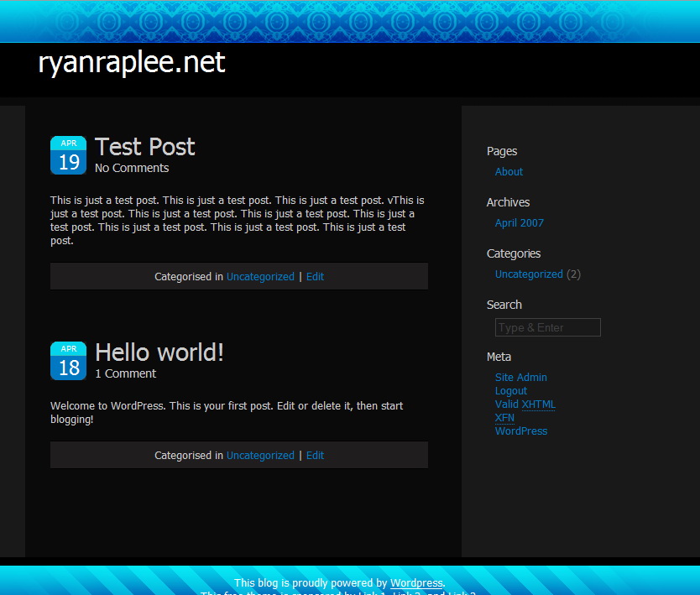Screen dimensions: 700x595
Task: Click Edit for the Test Post
Action: click(315, 277)
